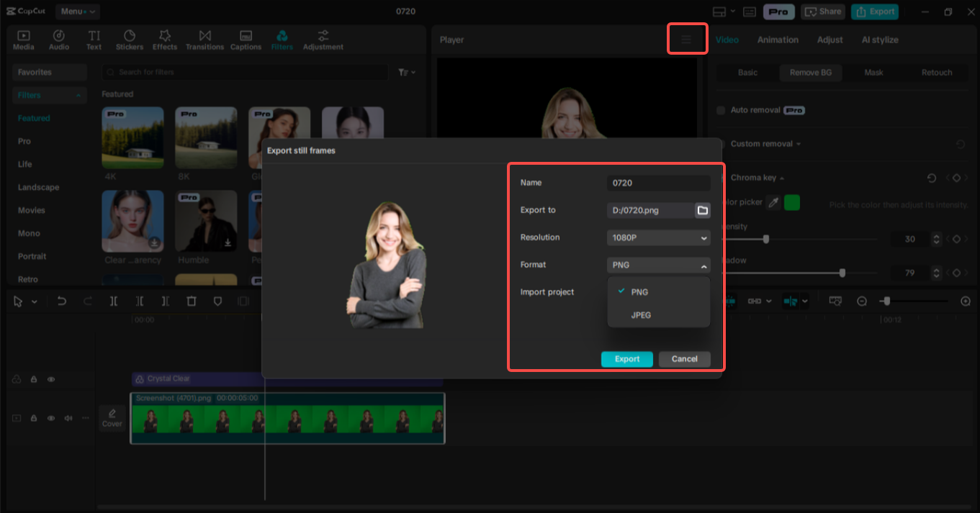
Task: Open the Resolution dropdown showing 1080P
Action: (x=657, y=237)
